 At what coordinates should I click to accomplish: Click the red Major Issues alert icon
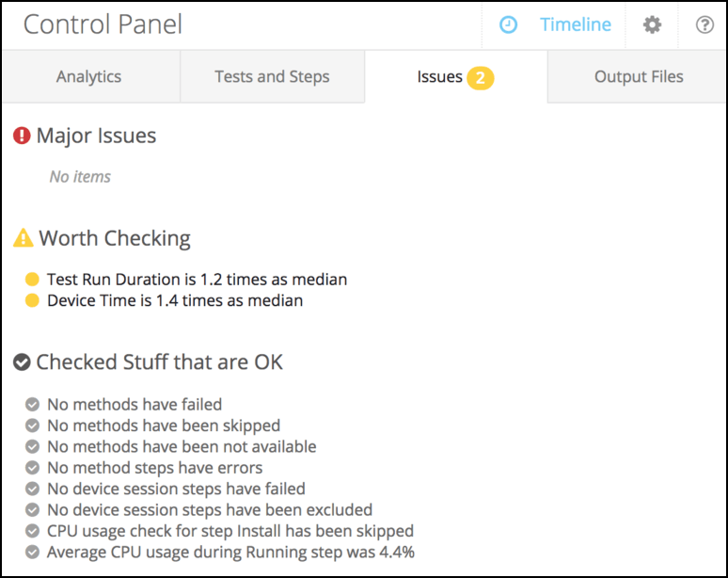click(22, 136)
